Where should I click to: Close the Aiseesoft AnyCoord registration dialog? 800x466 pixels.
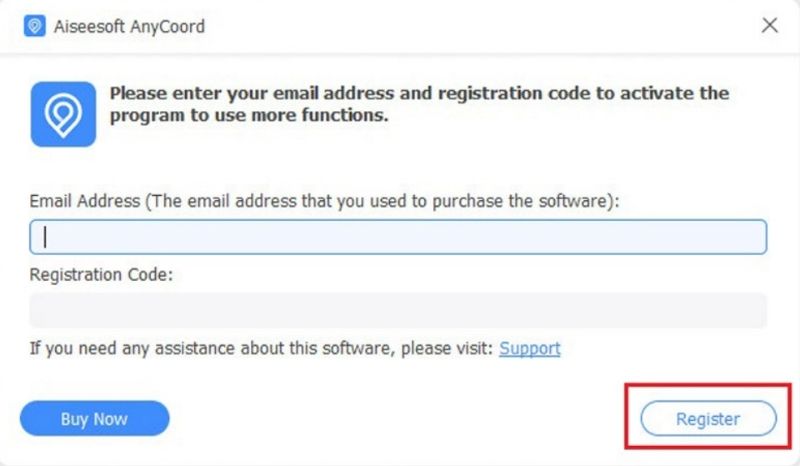pos(769,26)
